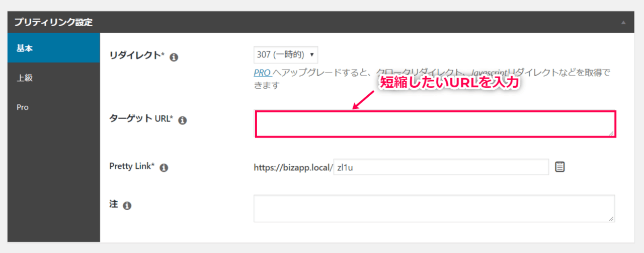Click into the 注 notes text area
Screen dimensions: 644x253
(x=434, y=208)
